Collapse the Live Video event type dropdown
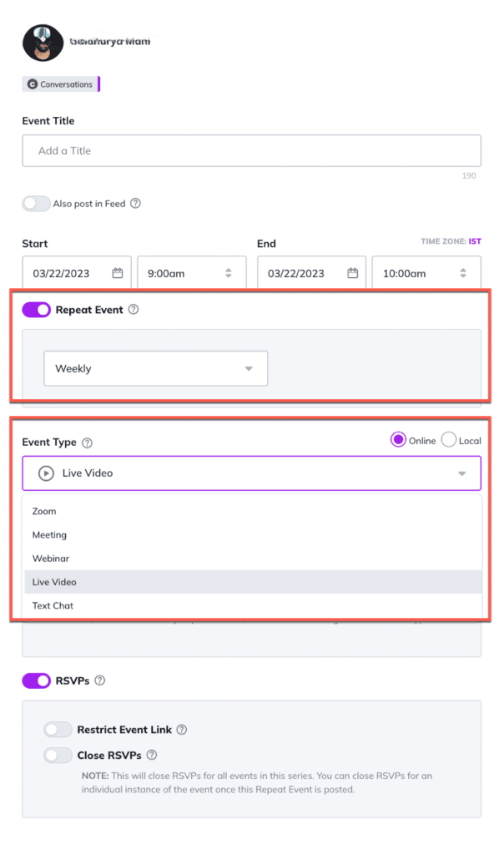 point(461,473)
